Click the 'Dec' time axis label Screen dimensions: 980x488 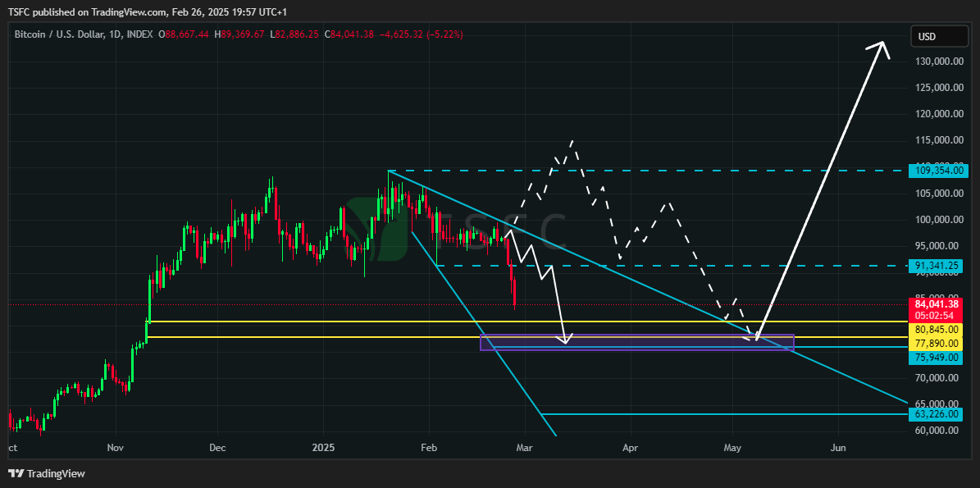click(217, 448)
